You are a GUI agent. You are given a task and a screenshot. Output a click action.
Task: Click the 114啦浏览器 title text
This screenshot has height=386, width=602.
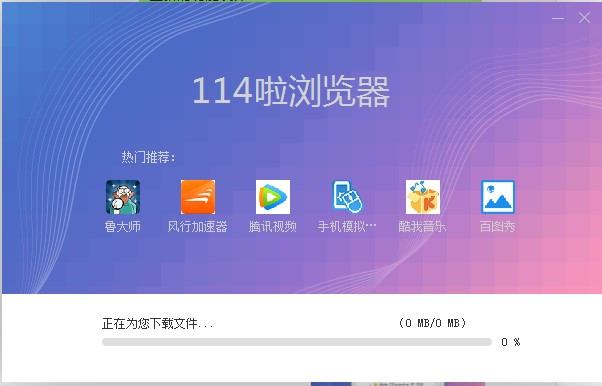point(291,91)
